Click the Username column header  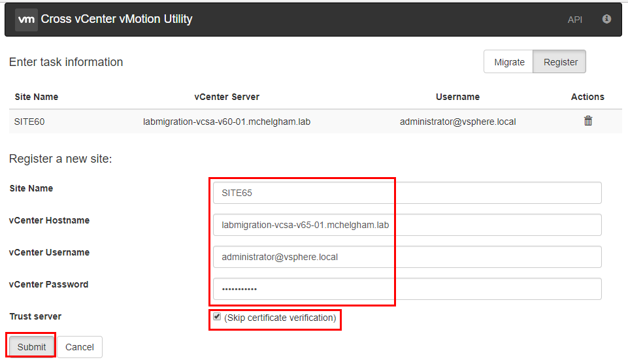(457, 97)
